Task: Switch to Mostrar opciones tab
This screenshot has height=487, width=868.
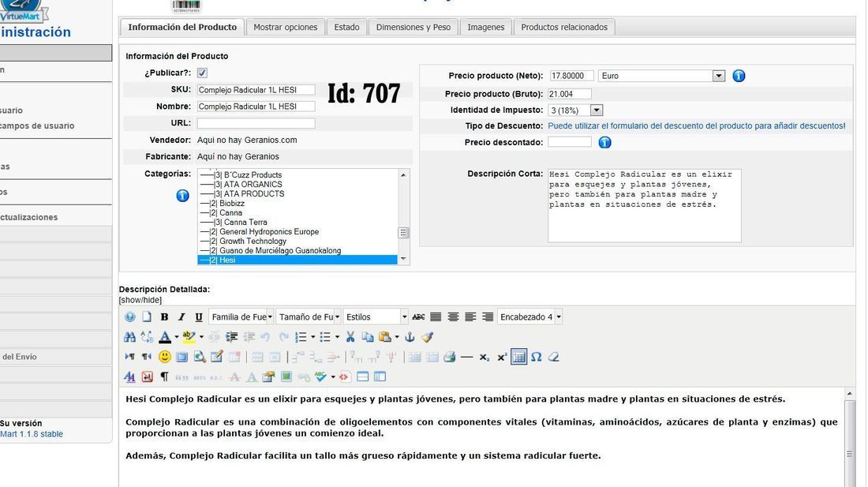Action: pyautogui.click(x=285, y=27)
